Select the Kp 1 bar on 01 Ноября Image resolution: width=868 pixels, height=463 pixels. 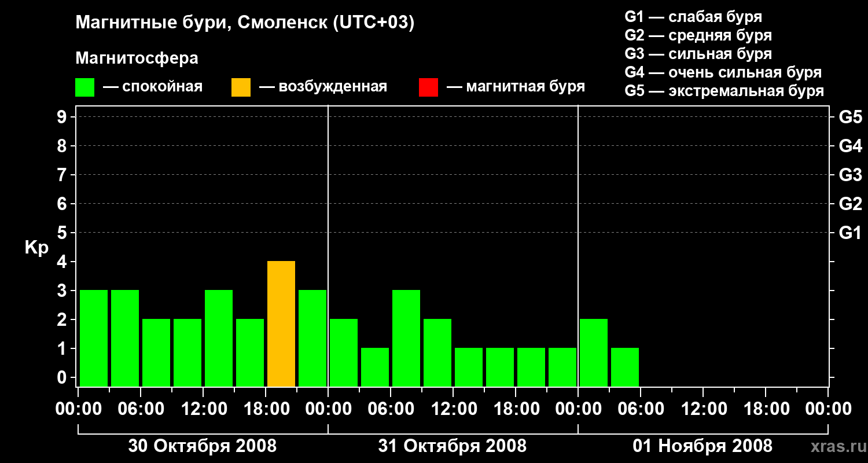tap(625, 368)
